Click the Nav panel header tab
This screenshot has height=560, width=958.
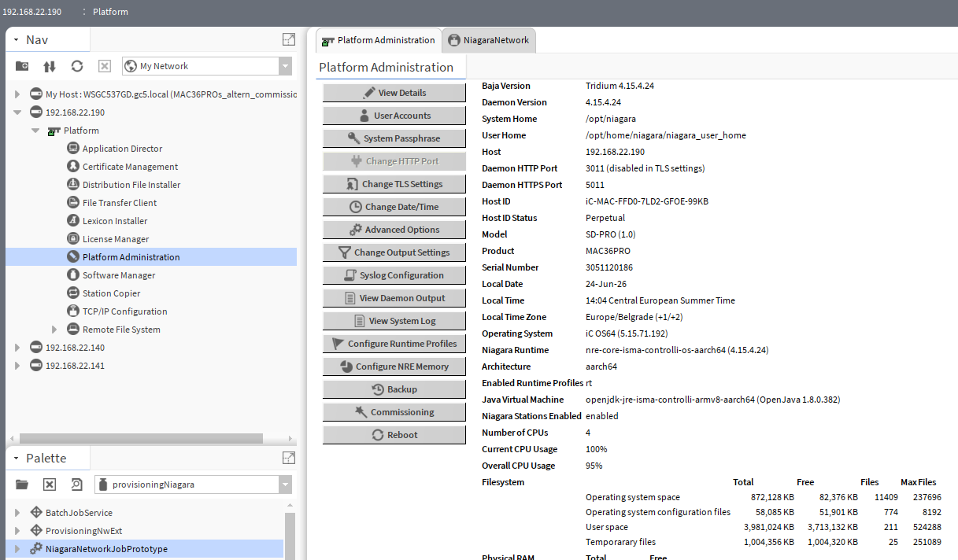coord(48,39)
